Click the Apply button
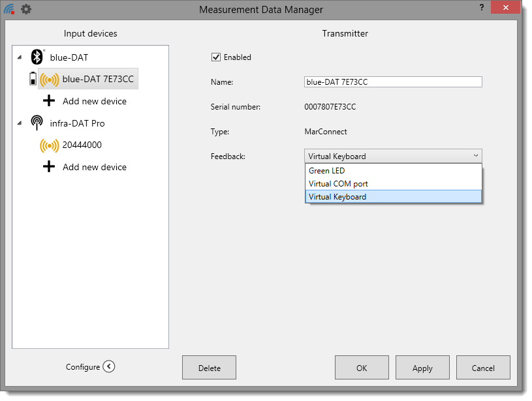 point(422,368)
